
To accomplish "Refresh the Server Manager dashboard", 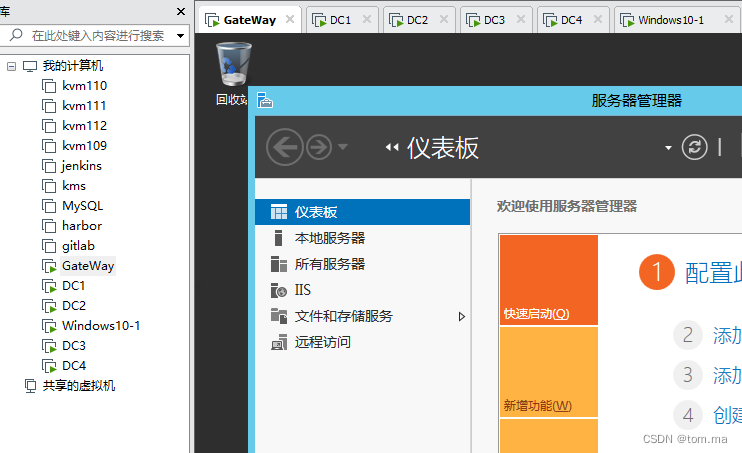I will tap(694, 147).
